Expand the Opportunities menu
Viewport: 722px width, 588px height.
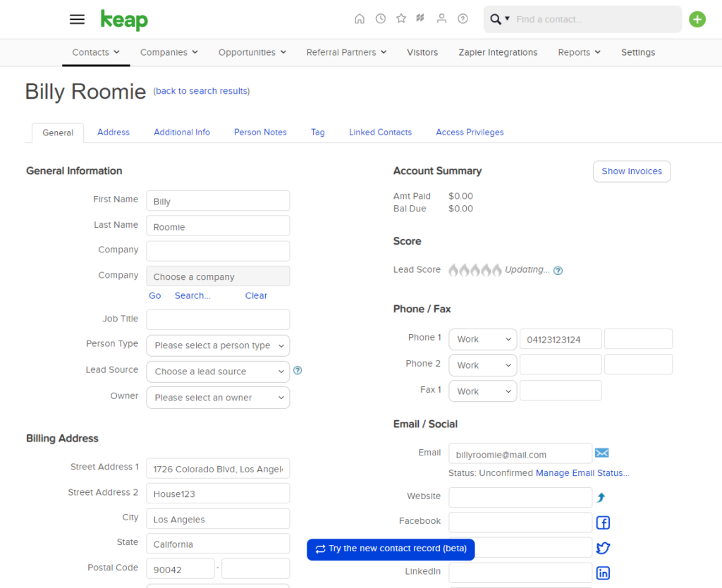(x=252, y=52)
